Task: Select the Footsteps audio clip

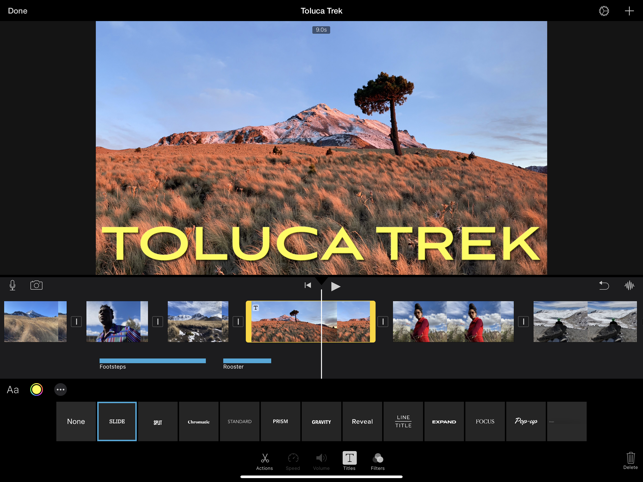Action: coord(153,361)
